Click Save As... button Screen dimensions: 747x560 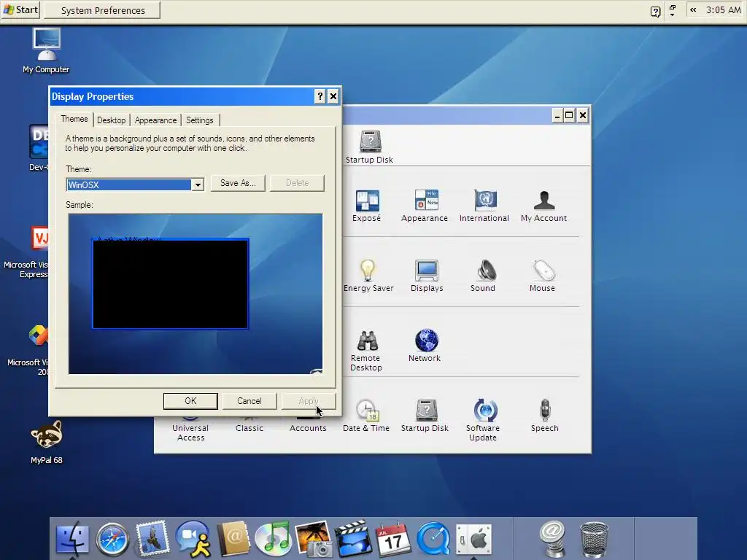point(238,183)
